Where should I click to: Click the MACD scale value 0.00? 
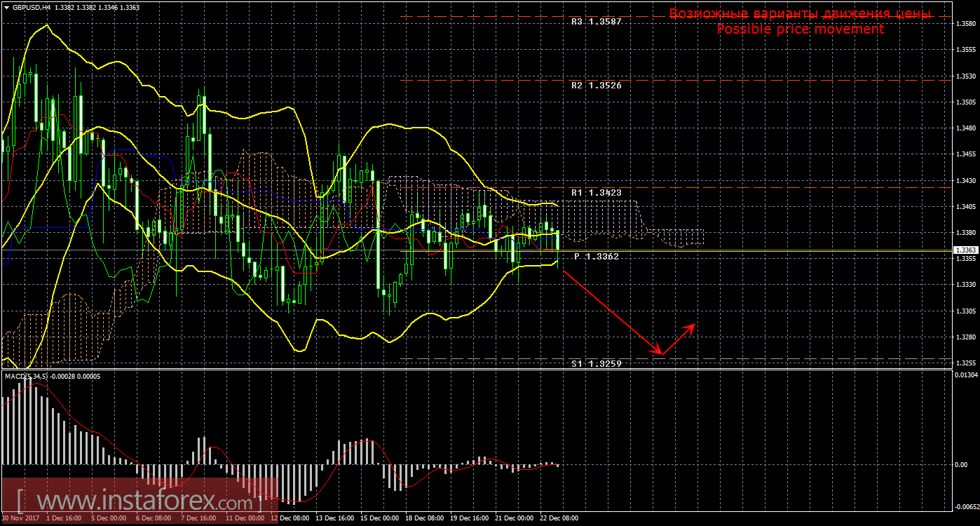pos(961,464)
